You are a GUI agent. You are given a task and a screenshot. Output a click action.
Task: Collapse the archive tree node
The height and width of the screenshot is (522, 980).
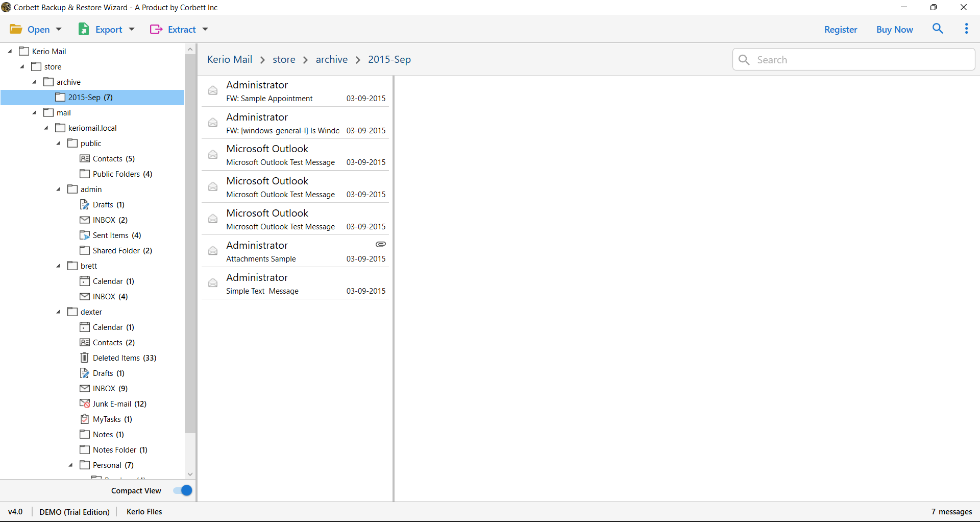coord(35,82)
